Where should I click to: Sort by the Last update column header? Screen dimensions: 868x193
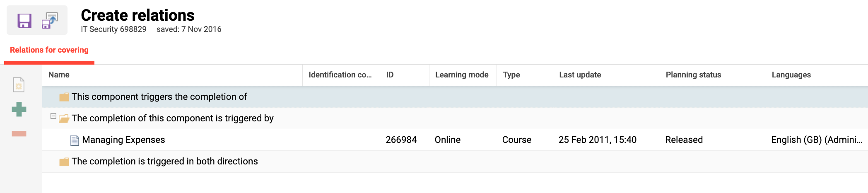pyautogui.click(x=580, y=75)
